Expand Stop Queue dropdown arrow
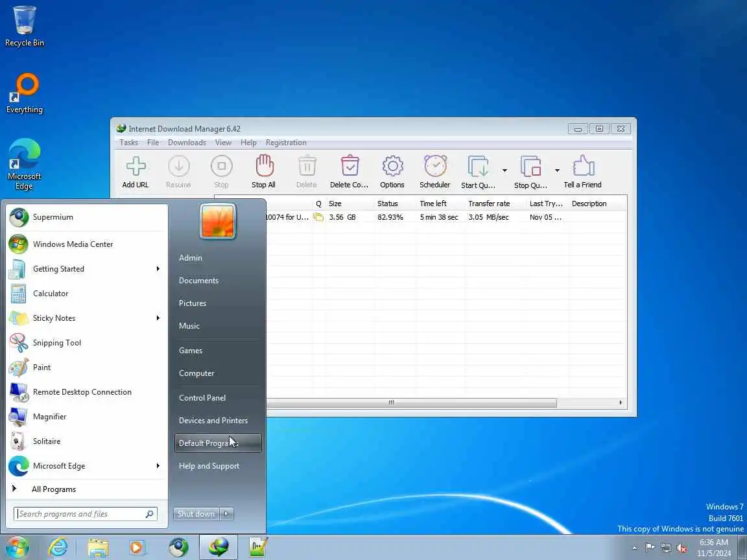747x560 pixels. point(557,170)
